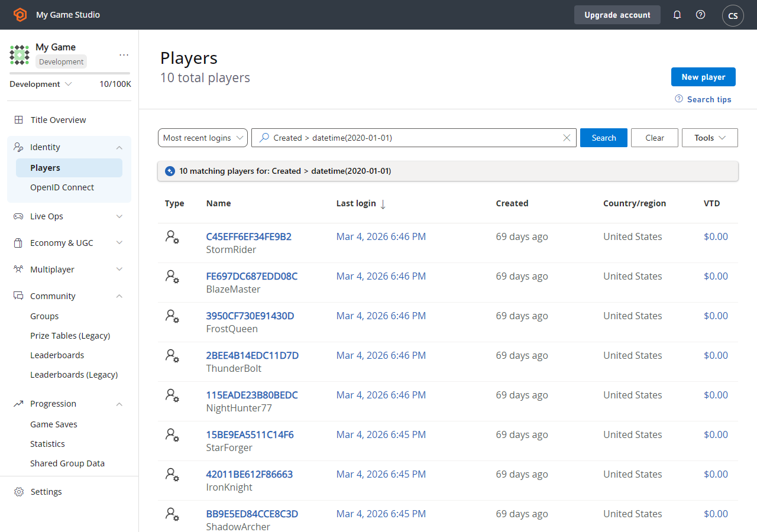The height and width of the screenshot is (532, 757).
Task: Click the player type icon for BlazeMaster
Action: tap(172, 277)
